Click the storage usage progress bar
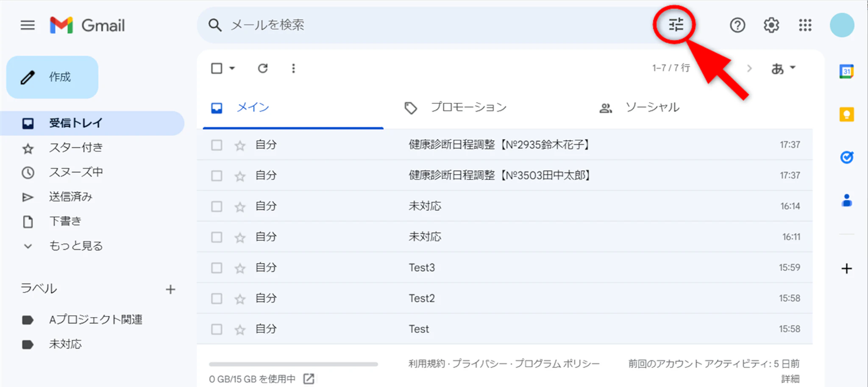 click(293, 364)
